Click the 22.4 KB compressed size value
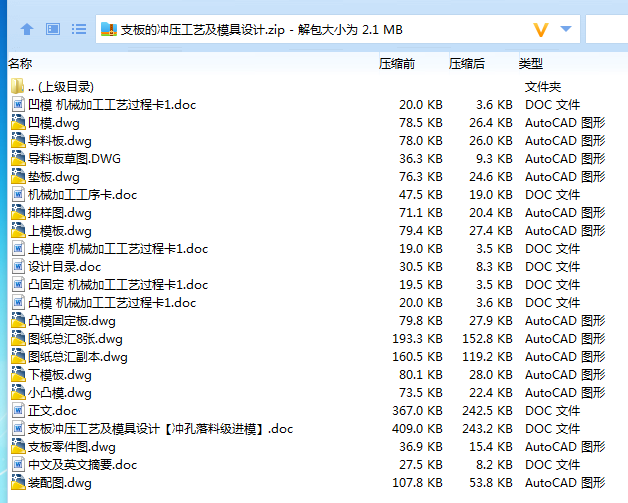 (491, 393)
